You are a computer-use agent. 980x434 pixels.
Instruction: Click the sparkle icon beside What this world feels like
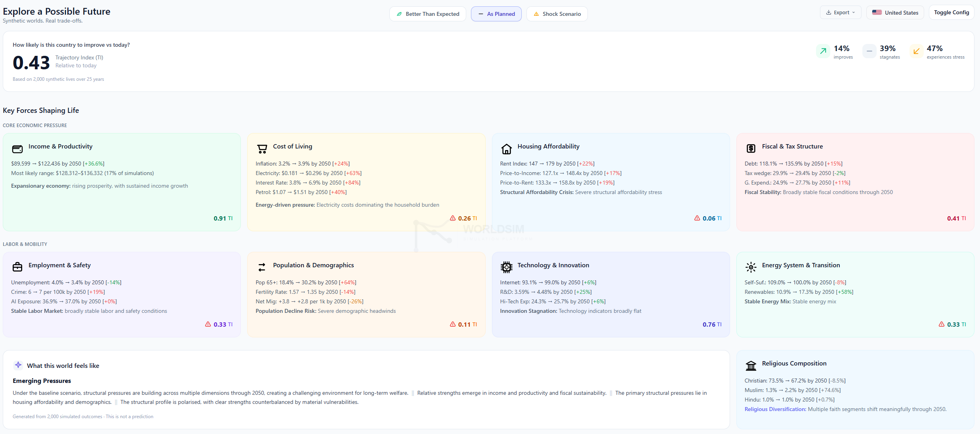point(17,365)
